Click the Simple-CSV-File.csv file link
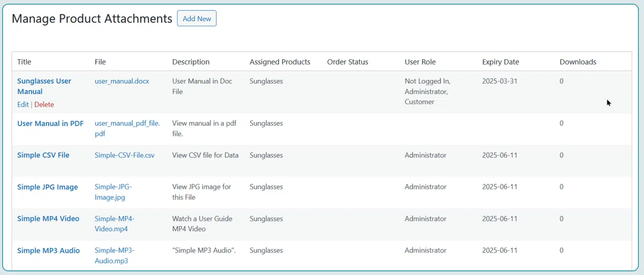The width and height of the screenshot is (644, 275). pos(125,155)
